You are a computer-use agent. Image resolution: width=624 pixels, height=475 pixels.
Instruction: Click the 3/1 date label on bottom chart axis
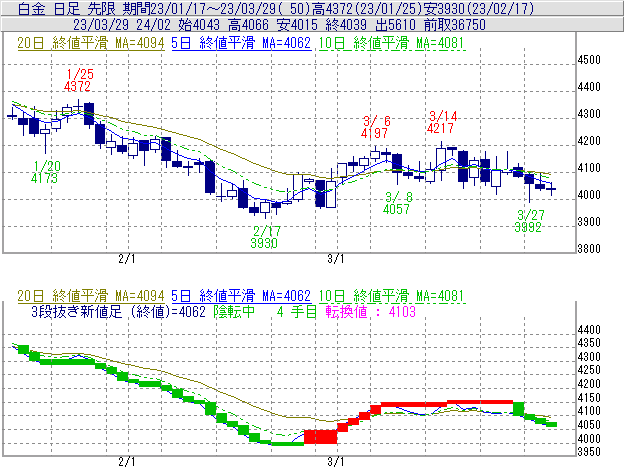point(335,462)
